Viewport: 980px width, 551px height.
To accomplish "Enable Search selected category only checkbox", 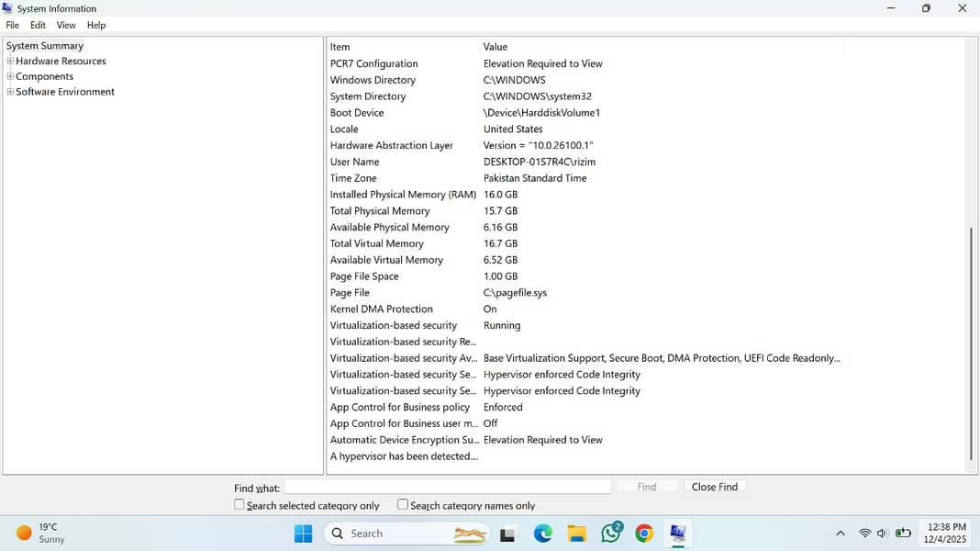I will tap(239, 505).
